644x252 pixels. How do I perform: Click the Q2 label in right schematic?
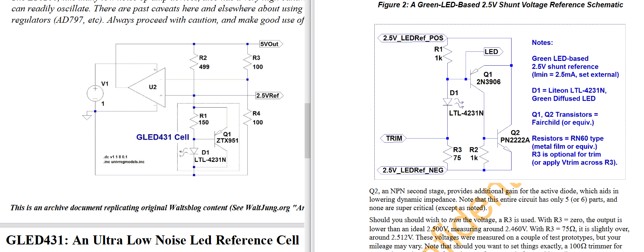coord(515,133)
